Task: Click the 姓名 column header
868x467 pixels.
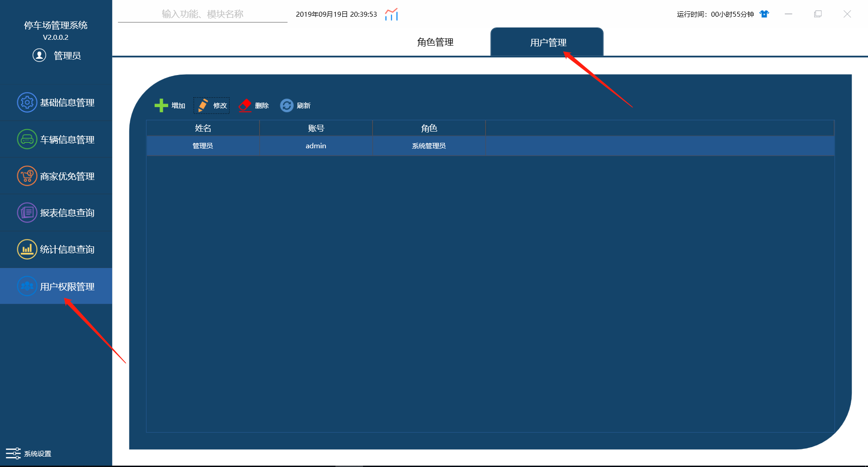Action: pyautogui.click(x=203, y=128)
